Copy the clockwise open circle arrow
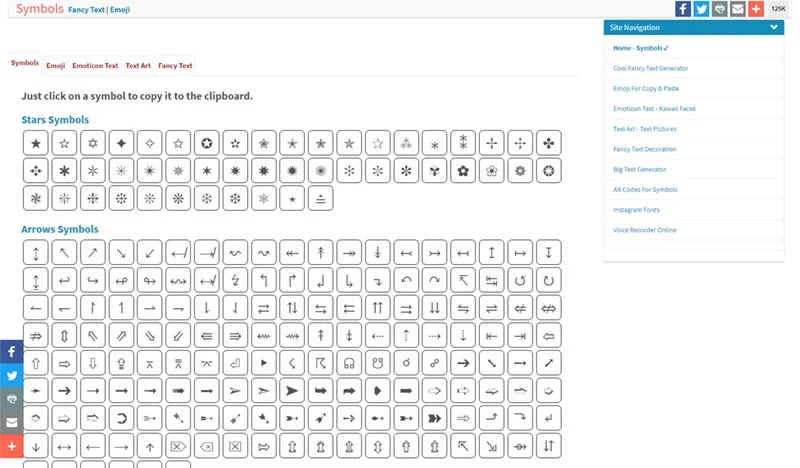Screen dimensions: 800x468 tap(549, 280)
